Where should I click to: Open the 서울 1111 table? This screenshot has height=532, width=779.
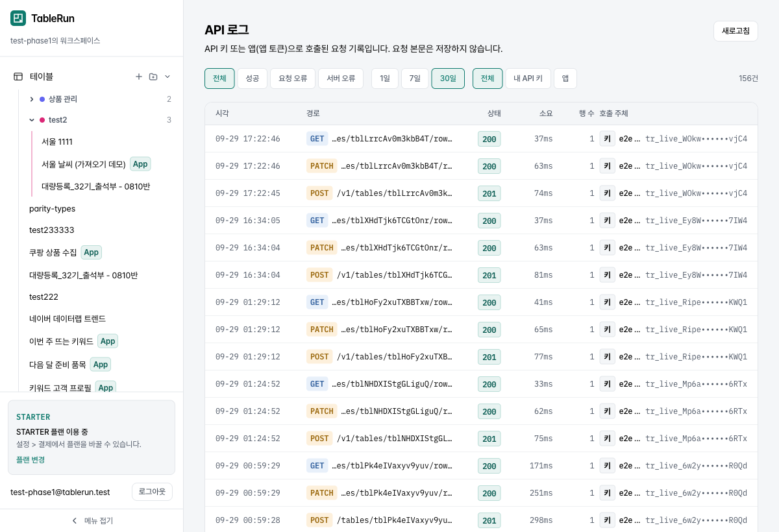pyautogui.click(x=57, y=141)
